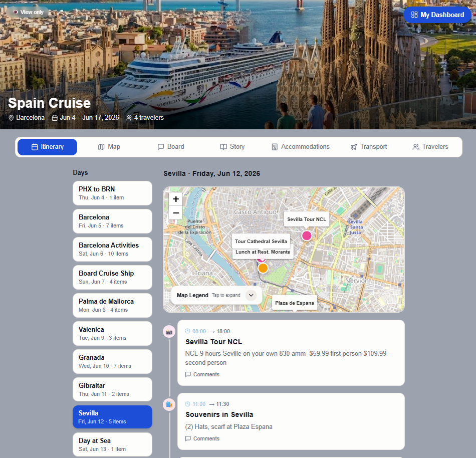The height and width of the screenshot is (458, 476).
Task: Select the Barcelona Activities day
Action: (x=112, y=249)
